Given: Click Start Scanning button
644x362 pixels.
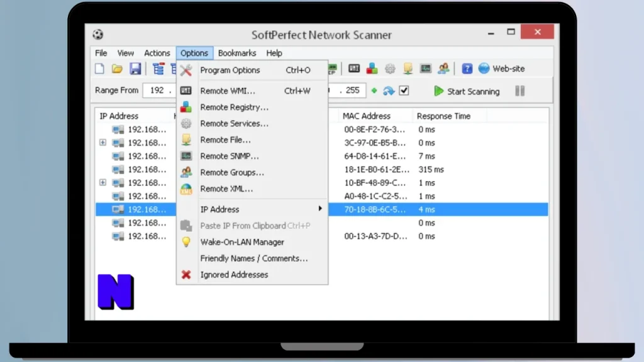Looking at the screenshot, I should (467, 91).
